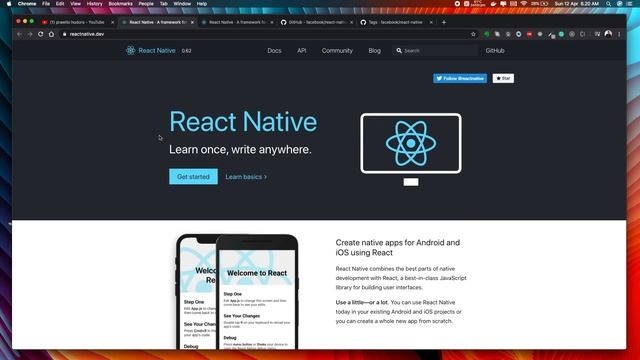This screenshot has width=640, height=360.
Task: Open the Chrome profile avatar
Action: click(608, 34)
